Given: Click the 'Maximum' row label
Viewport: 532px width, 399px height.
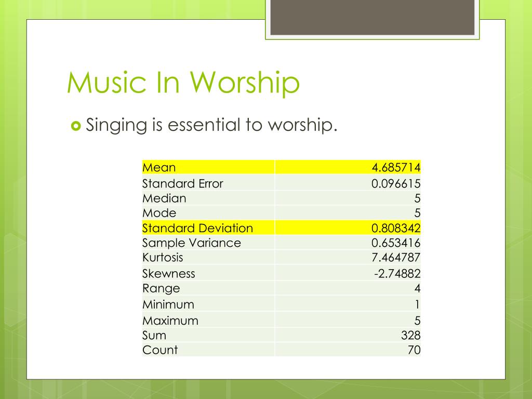Looking at the screenshot, I should [x=170, y=321].
